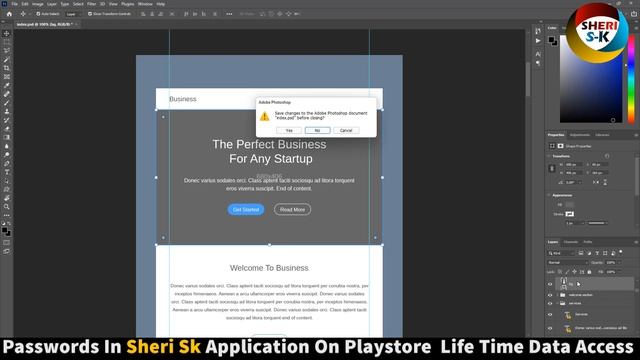Click the rotation angle input field
Viewport: 640px width, 360px height.
(572, 182)
